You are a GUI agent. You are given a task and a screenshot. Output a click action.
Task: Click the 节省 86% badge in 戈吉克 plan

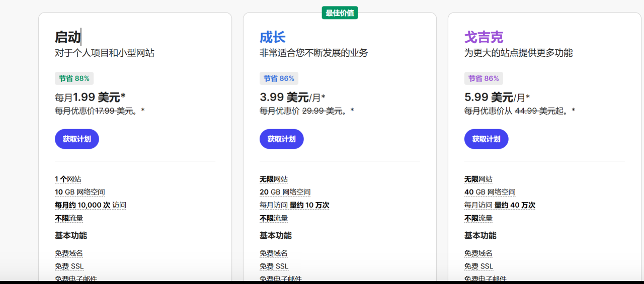coord(484,78)
